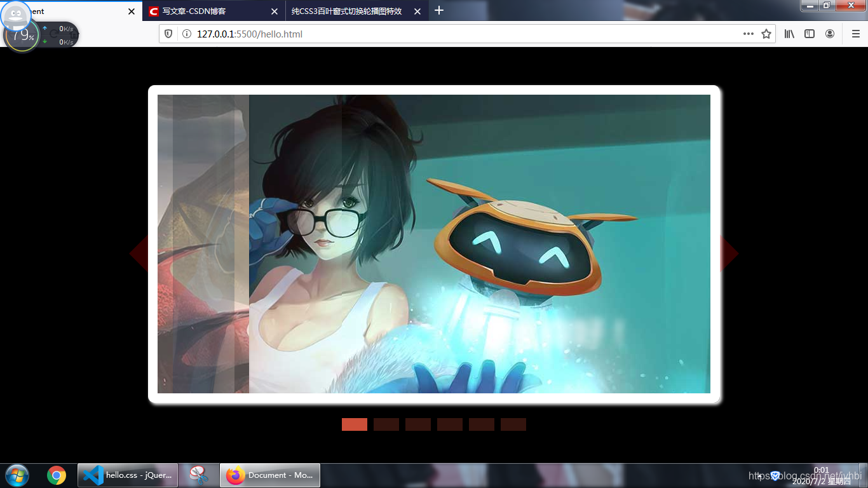
Task: Jump to the fifth slide indicator
Action: (x=482, y=424)
